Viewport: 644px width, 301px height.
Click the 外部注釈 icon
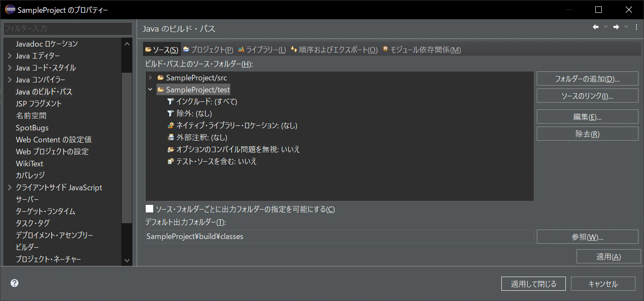click(x=171, y=138)
